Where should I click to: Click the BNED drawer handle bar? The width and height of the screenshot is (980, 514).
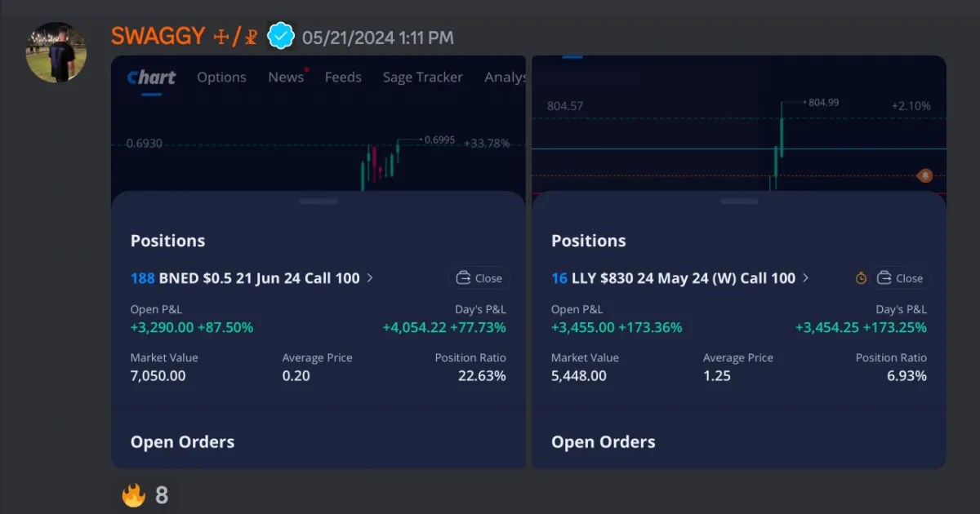click(318, 201)
